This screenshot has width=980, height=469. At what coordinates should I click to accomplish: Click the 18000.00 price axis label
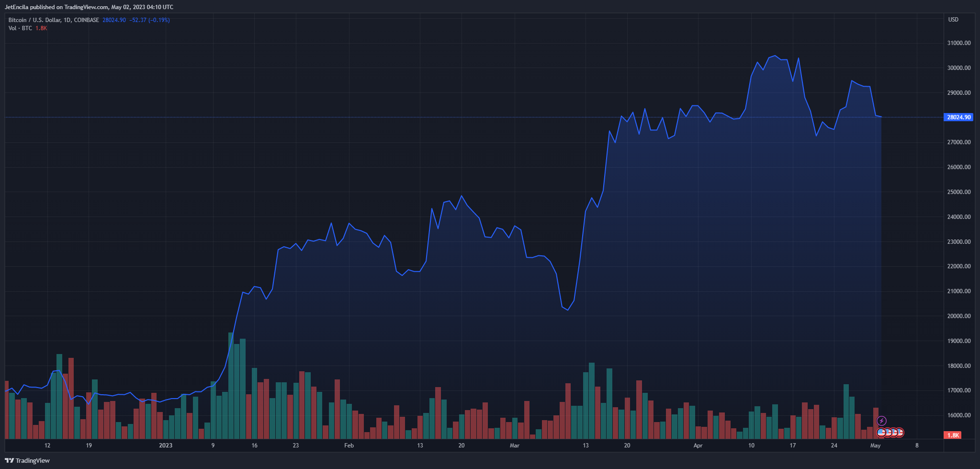coord(959,366)
